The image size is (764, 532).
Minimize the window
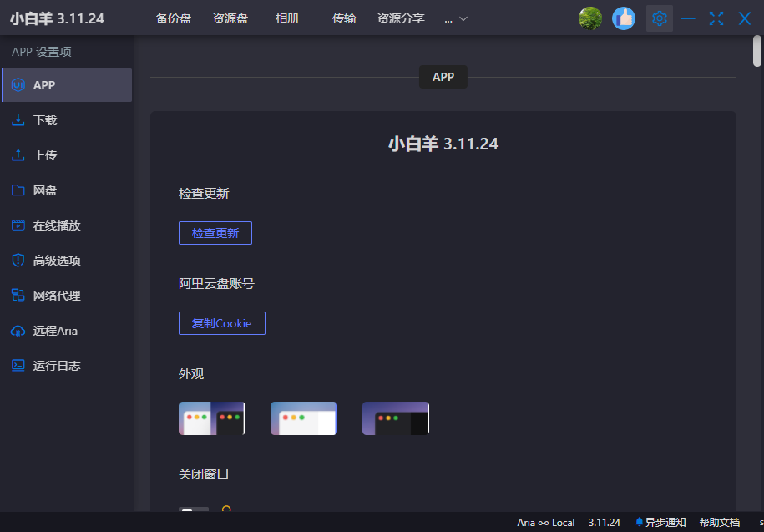(688, 18)
